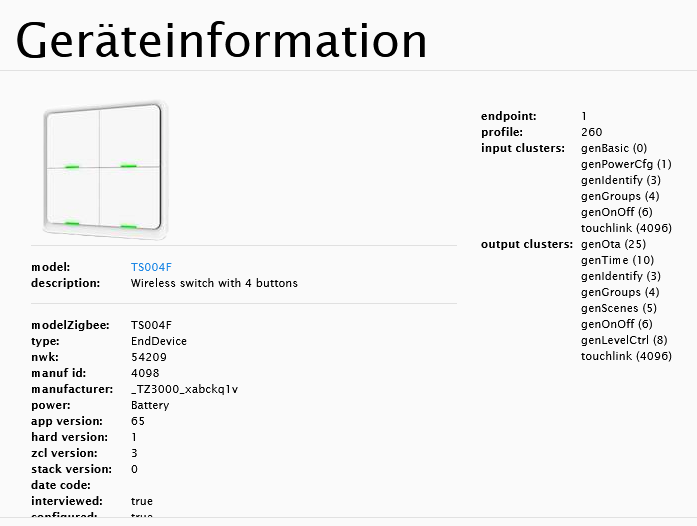The image size is (697, 526).
Task: Click the Battery power value
Action: 150,405
